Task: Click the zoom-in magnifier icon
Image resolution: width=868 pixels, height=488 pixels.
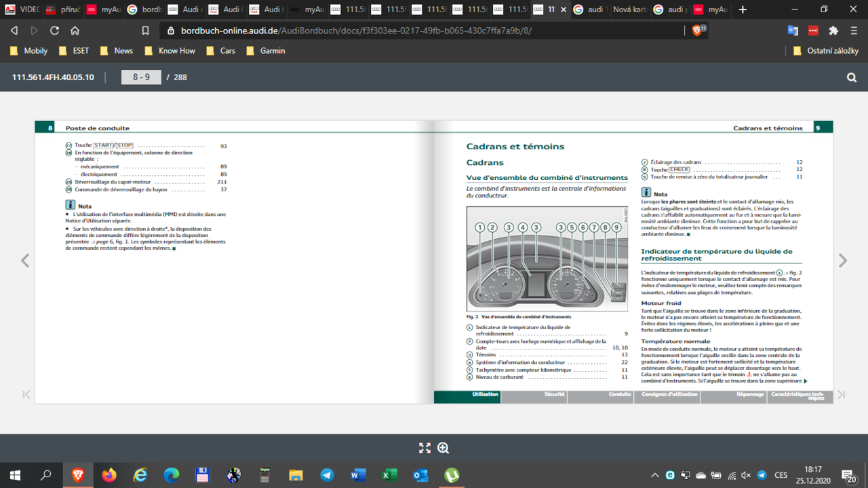Action: (x=443, y=448)
